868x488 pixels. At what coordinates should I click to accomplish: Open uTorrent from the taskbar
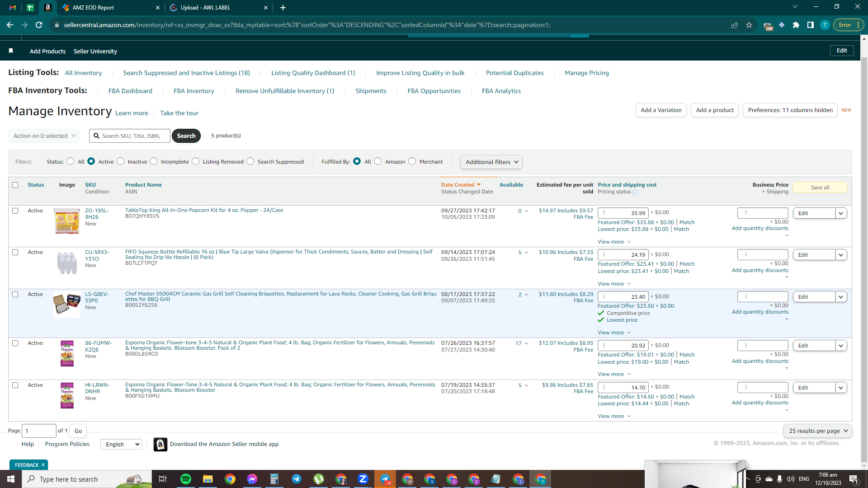[x=319, y=479]
